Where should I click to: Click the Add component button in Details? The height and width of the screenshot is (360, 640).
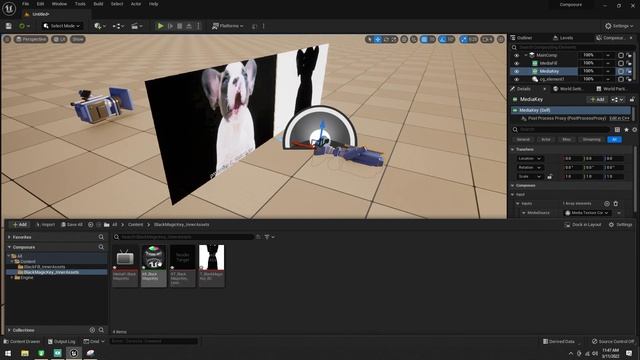[597, 99]
